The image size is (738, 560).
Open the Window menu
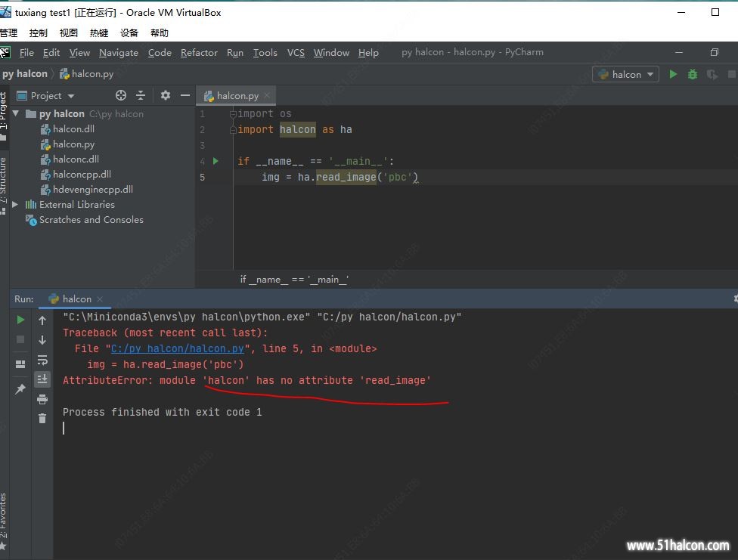331,53
